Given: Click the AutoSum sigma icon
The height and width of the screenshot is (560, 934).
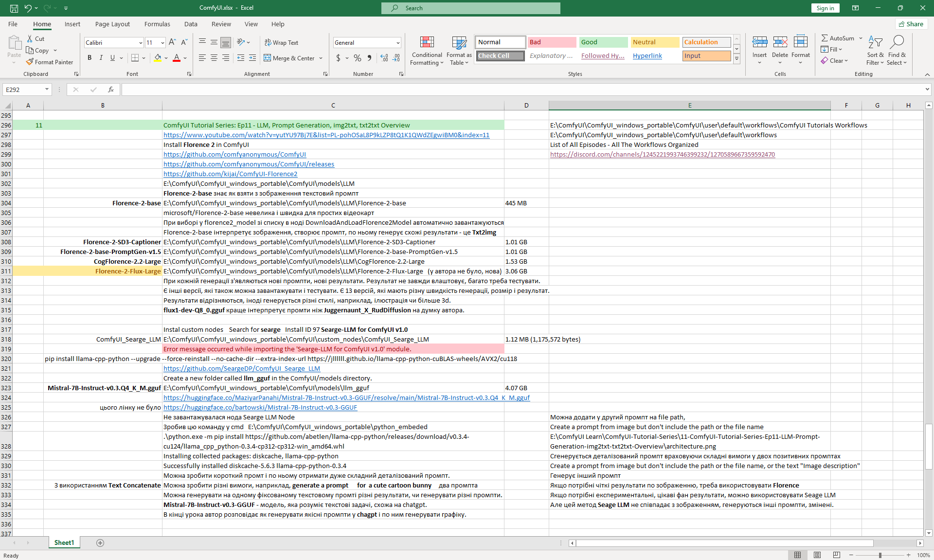Looking at the screenshot, I should click(x=825, y=38).
